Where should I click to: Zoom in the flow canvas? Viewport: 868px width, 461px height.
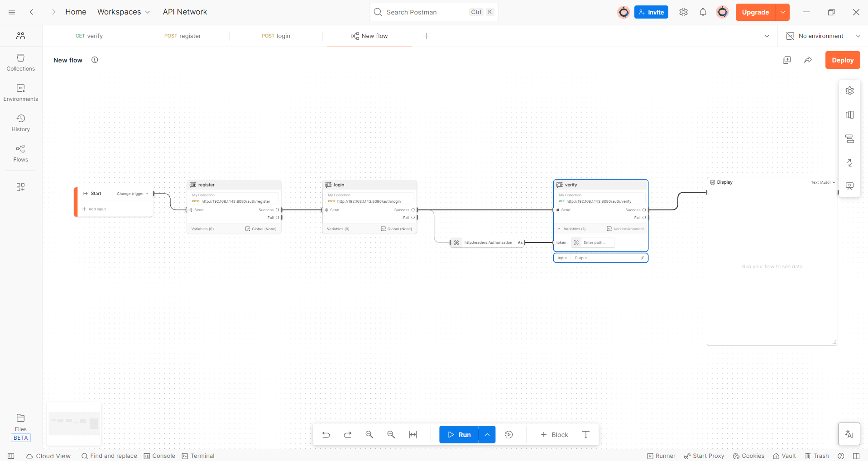391,435
